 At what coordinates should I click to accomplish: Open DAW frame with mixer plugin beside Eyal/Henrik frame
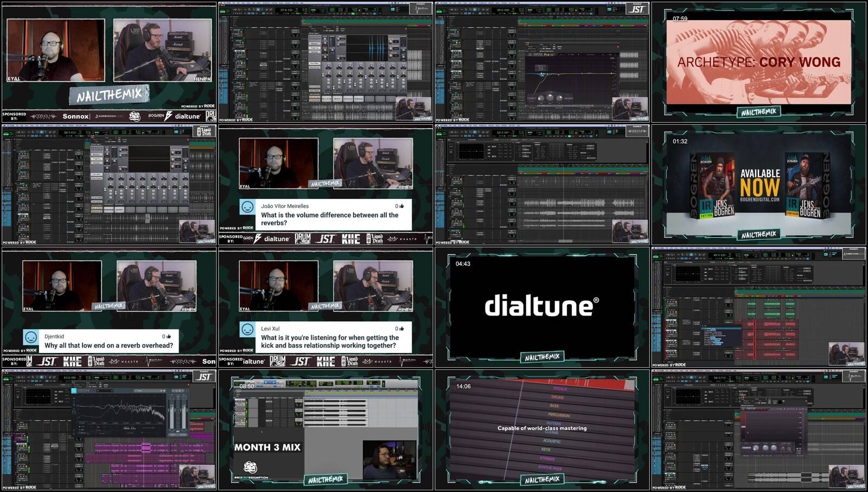click(x=325, y=62)
